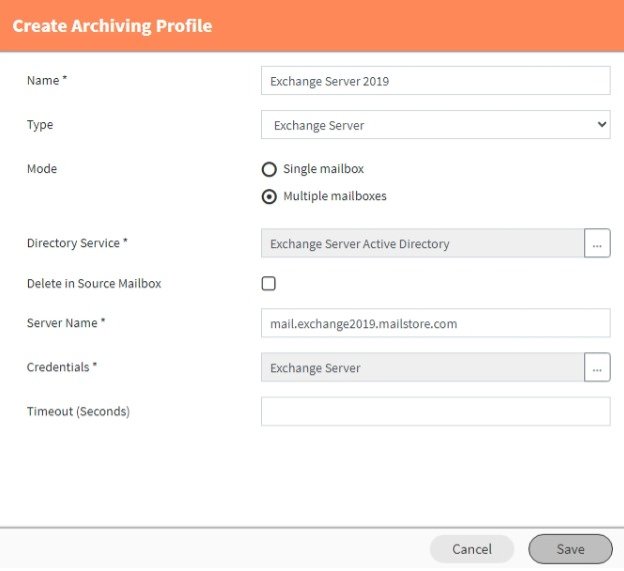Click the "Server Name *" label

tap(66, 324)
